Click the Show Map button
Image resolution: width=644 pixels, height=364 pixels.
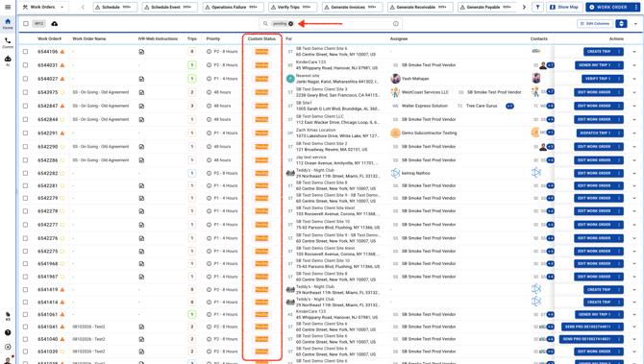(564, 7)
